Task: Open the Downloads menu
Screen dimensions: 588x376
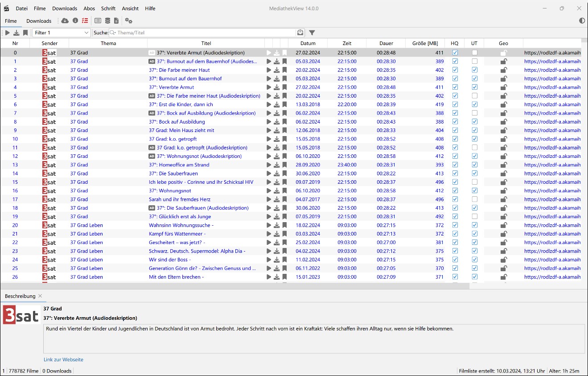Action: click(65, 8)
